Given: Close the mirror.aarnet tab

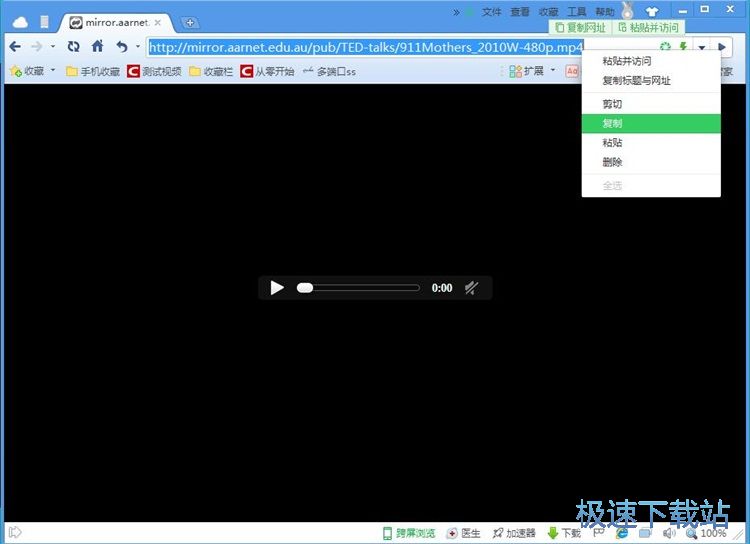Looking at the screenshot, I should coord(157,22).
